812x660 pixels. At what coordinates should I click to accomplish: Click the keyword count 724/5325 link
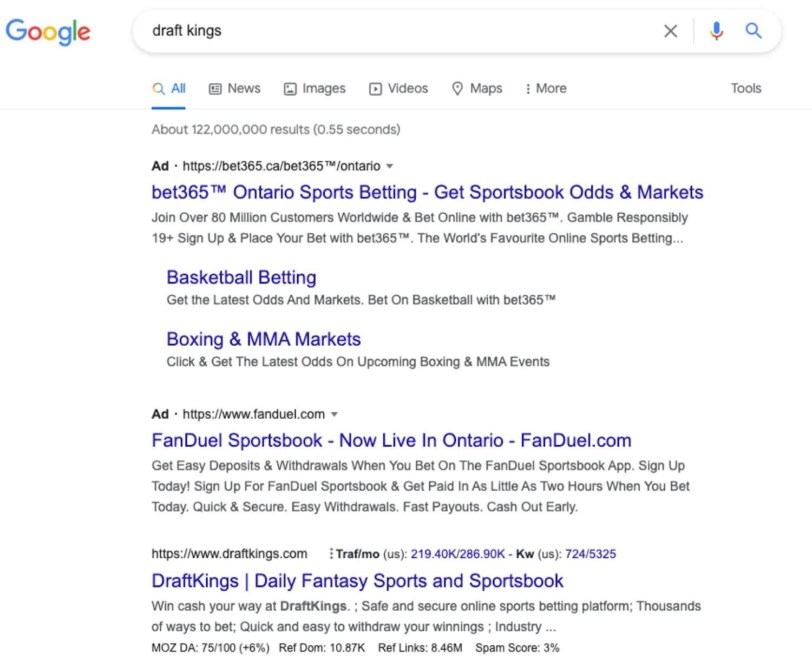590,554
